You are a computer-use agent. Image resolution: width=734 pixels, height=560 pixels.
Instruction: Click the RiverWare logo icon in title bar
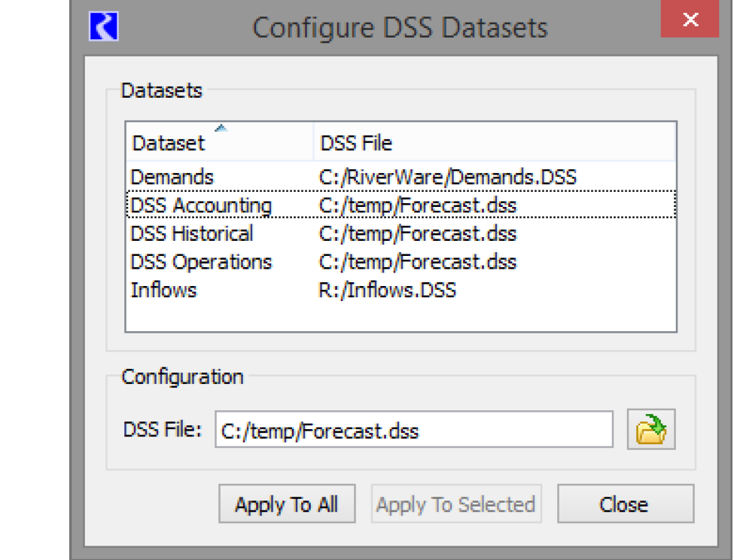(104, 26)
